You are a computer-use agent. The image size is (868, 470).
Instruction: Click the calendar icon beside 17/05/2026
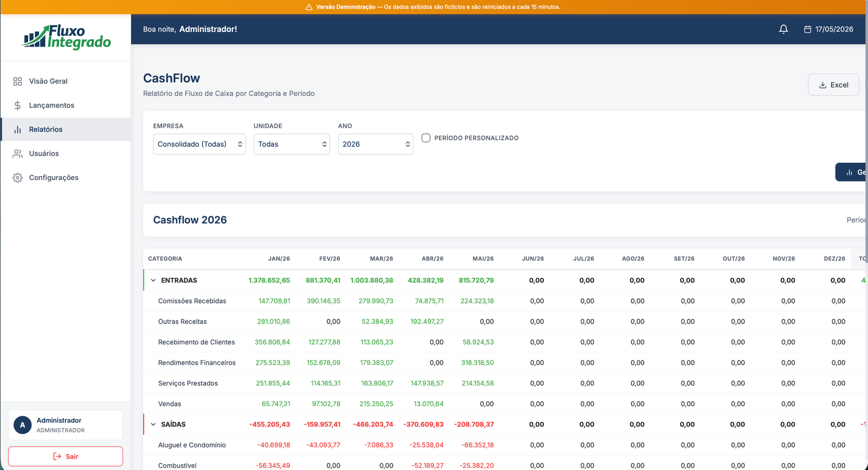tap(807, 29)
